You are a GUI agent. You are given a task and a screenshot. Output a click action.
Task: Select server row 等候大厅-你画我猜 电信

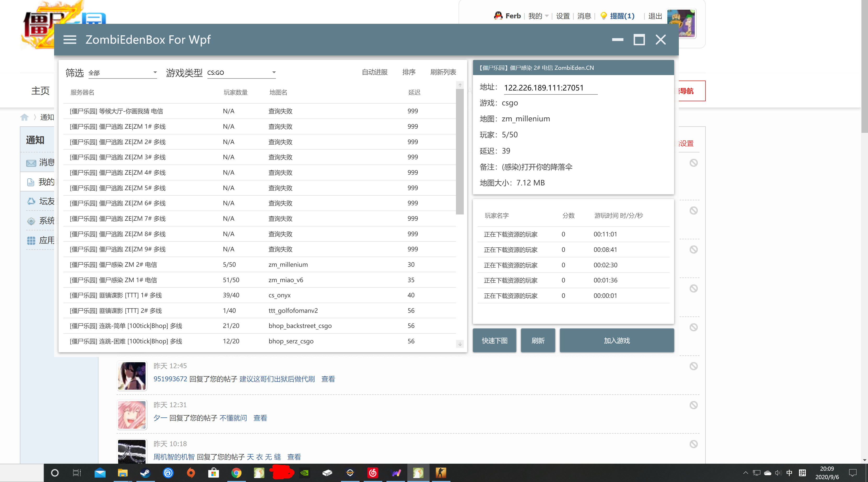click(x=259, y=111)
